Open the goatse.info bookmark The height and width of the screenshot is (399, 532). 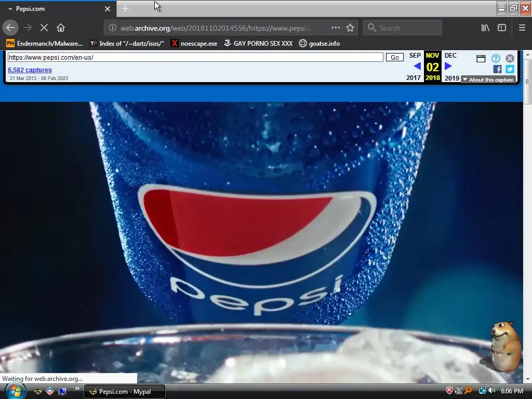pos(320,44)
